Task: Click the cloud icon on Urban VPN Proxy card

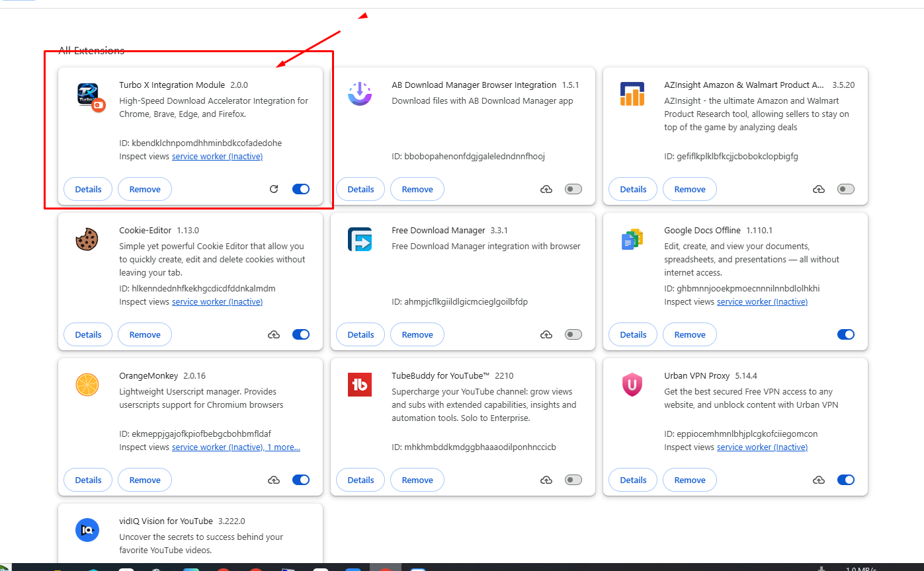Action: click(x=819, y=480)
